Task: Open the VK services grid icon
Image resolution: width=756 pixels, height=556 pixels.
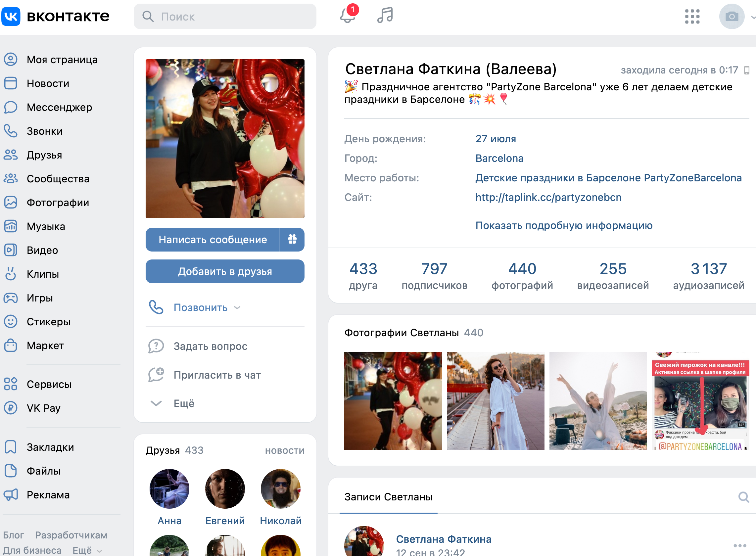Action: (692, 17)
